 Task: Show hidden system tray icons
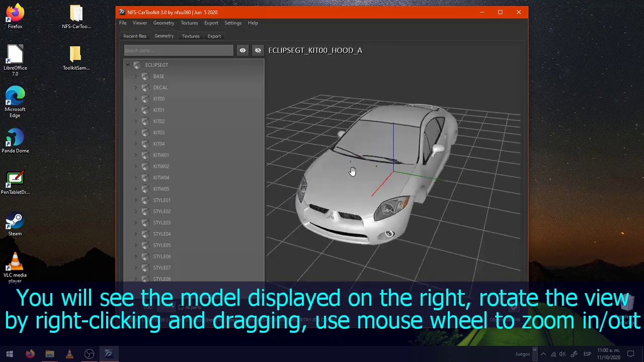543,354
